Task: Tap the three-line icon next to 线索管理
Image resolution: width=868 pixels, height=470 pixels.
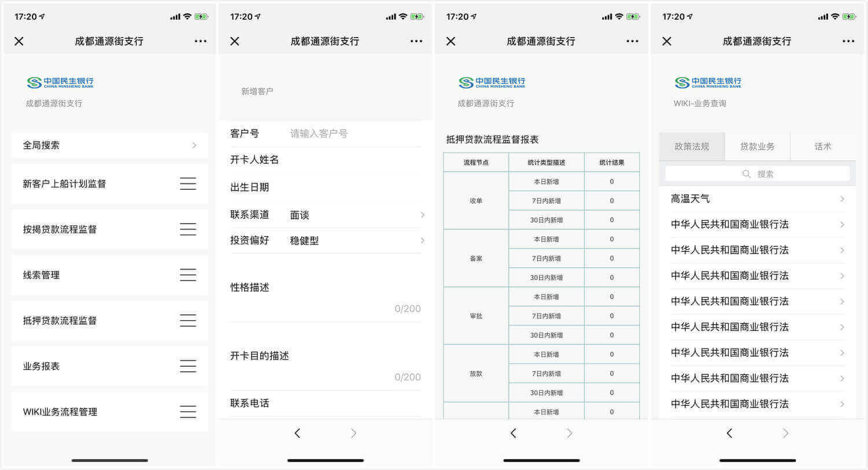Action: [188, 275]
